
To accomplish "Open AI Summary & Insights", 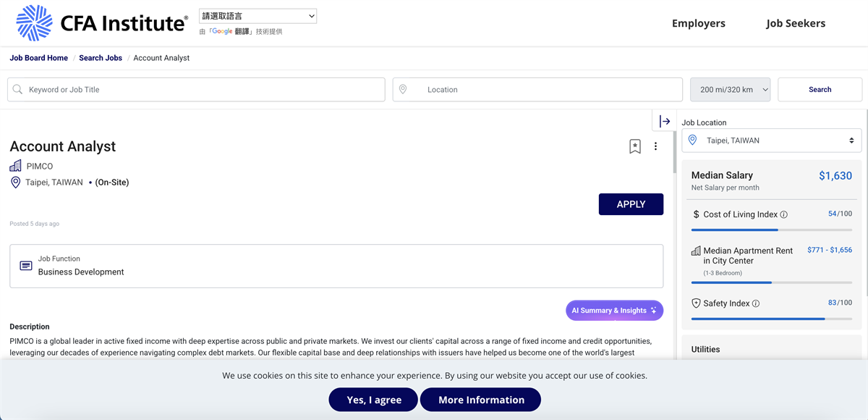I will (614, 311).
